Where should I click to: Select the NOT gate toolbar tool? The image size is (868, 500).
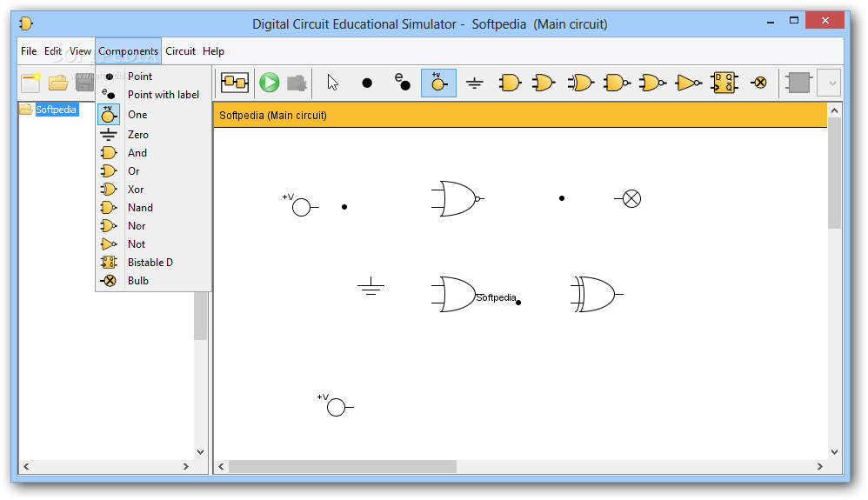click(689, 83)
